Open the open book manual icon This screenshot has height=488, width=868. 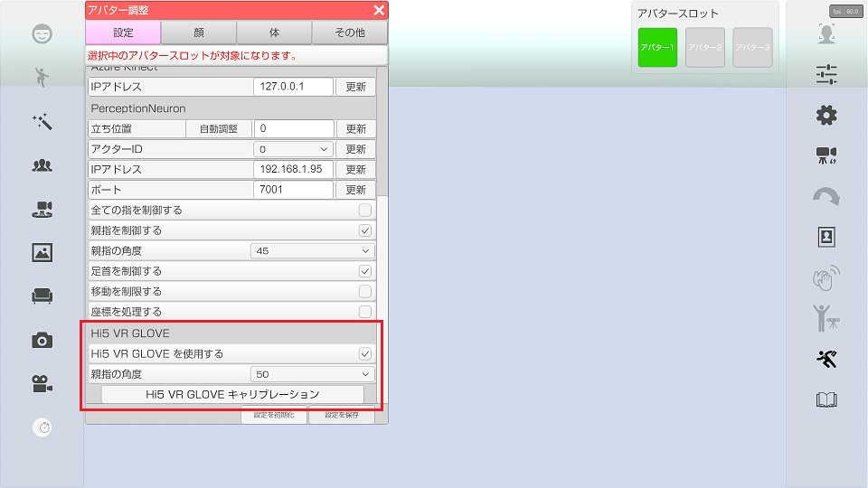coord(826,399)
